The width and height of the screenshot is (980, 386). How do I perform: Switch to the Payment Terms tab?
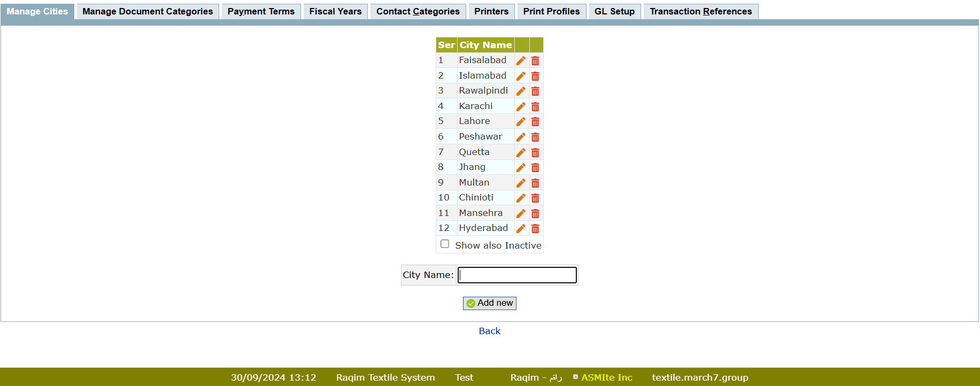(261, 11)
